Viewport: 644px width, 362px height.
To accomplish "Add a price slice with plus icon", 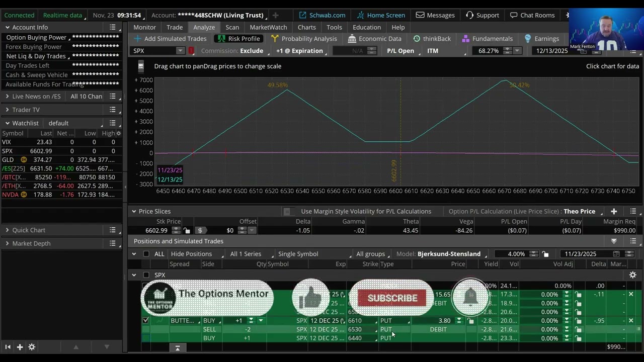I will [614, 211].
